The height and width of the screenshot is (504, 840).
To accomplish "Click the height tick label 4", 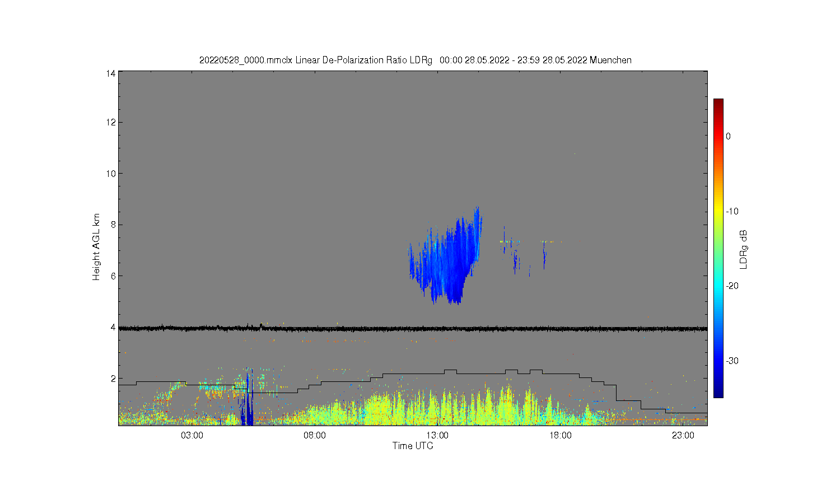I will pos(114,327).
